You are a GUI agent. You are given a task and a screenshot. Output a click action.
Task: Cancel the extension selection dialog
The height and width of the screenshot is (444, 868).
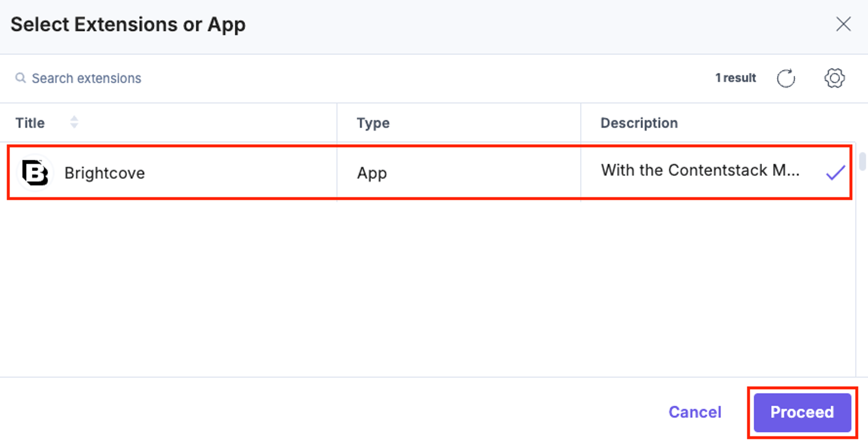(x=695, y=412)
